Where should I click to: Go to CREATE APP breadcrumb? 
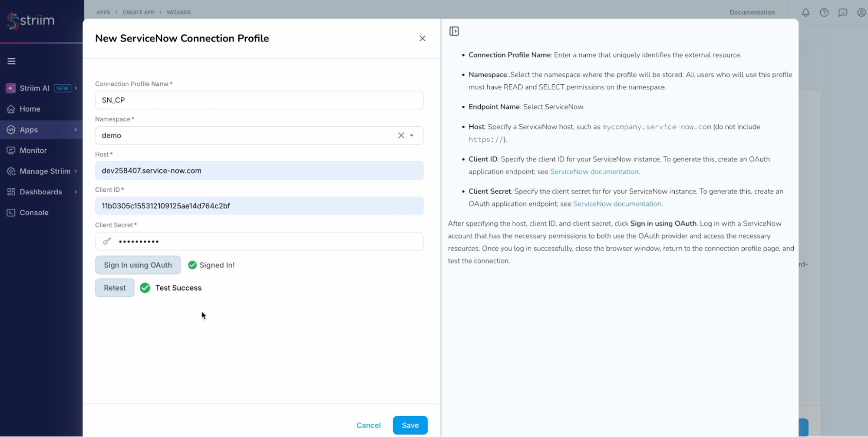[x=139, y=13]
